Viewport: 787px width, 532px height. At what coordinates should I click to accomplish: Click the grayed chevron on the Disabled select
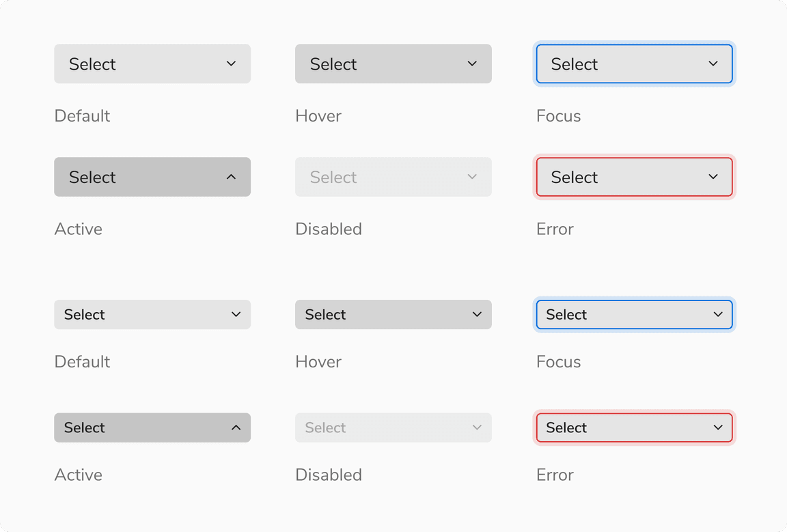pyautogui.click(x=471, y=177)
